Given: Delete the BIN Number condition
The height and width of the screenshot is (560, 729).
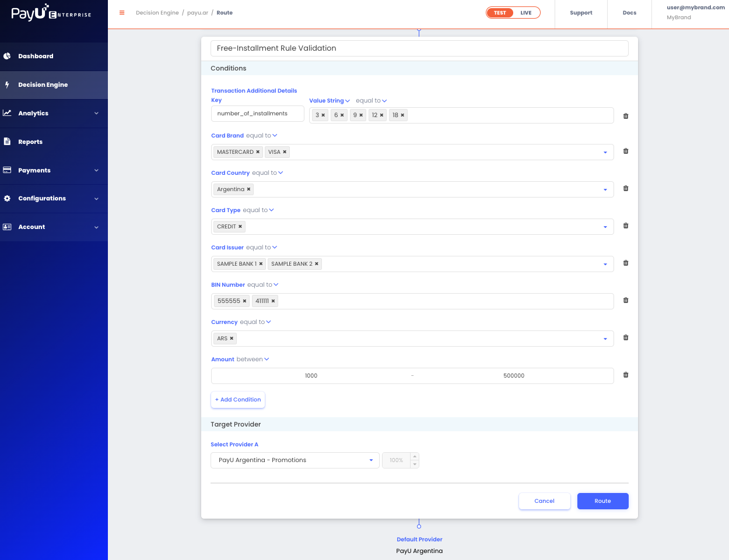Looking at the screenshot, I should pos(626,300).
